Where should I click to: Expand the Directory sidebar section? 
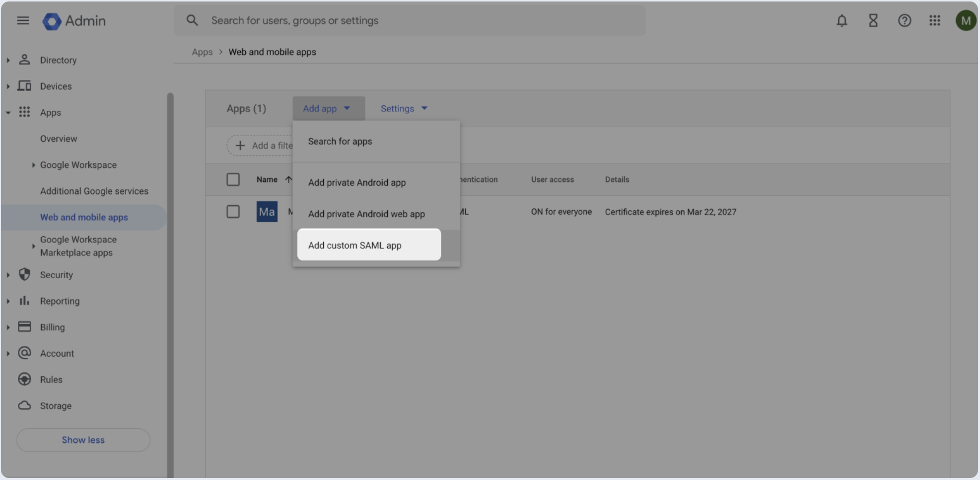[8, 60]
